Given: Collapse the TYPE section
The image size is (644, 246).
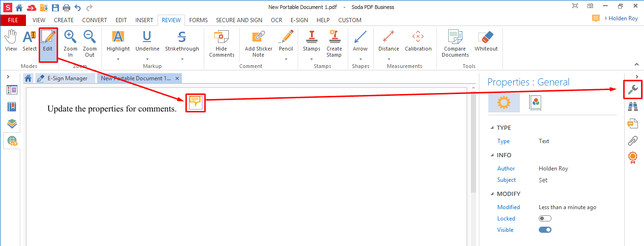Looking at the screenshot, I should [x=493, y=128].
